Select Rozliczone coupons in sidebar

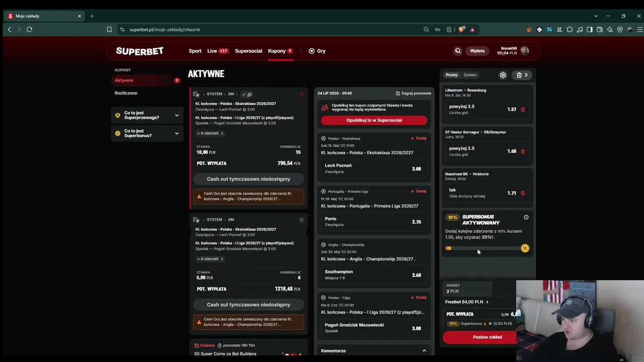[126, 93]
